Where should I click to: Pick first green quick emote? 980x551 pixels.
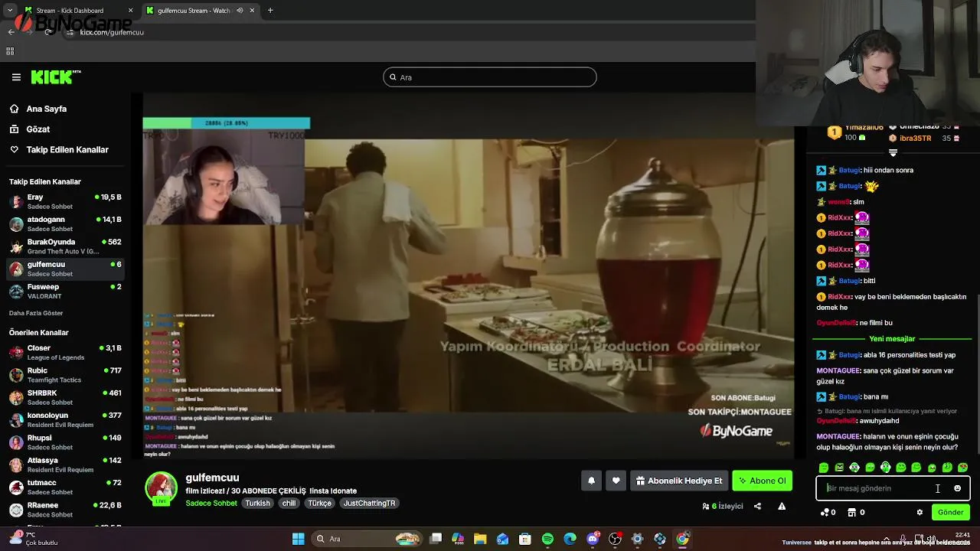tap(824, 467)
